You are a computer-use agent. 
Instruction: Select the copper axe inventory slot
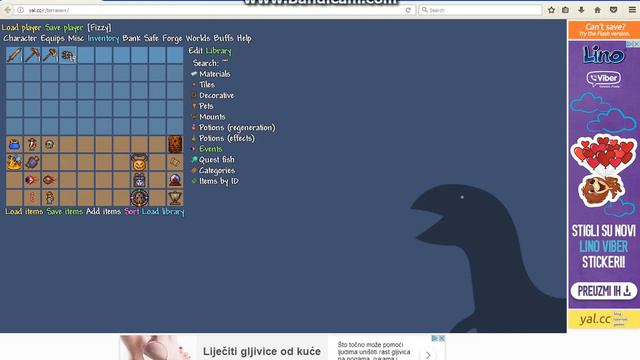tap(50, 55)
